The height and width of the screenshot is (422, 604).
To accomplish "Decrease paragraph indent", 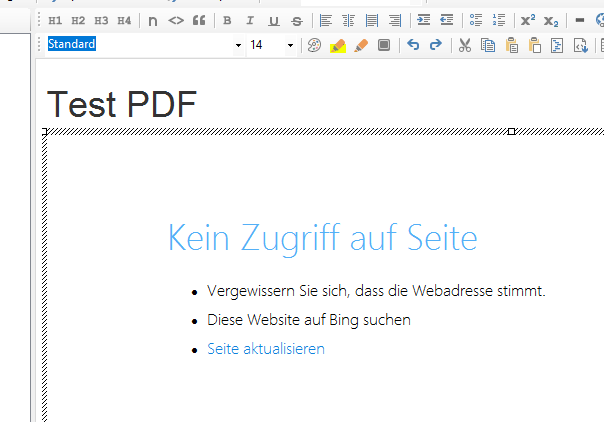I will (447, 20).
